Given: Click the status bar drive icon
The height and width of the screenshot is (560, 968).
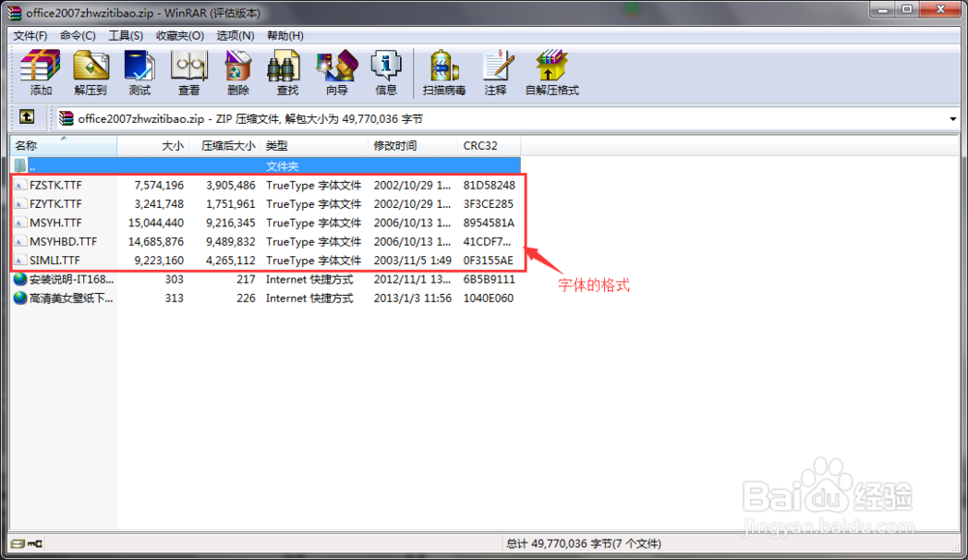Looking at the screenshot, I should [17, 544].
